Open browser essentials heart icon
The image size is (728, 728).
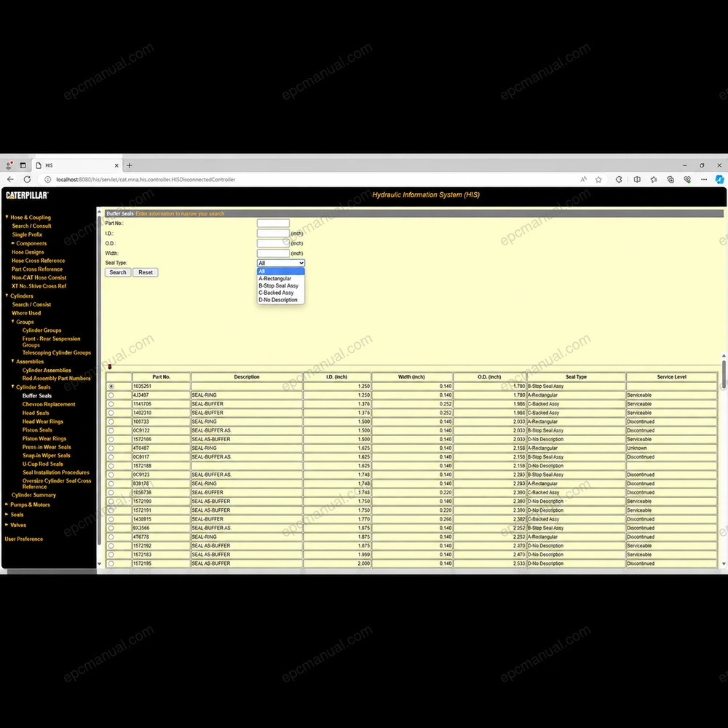coord(687,179)
